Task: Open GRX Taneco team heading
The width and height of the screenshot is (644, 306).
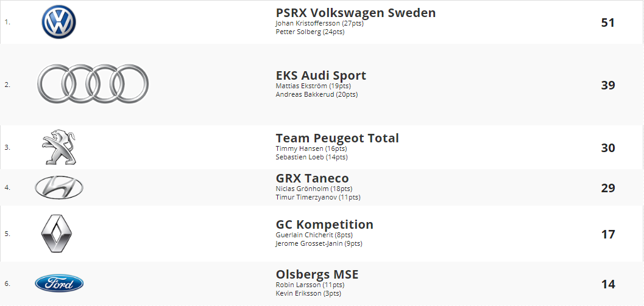Action: coord(312,178)
